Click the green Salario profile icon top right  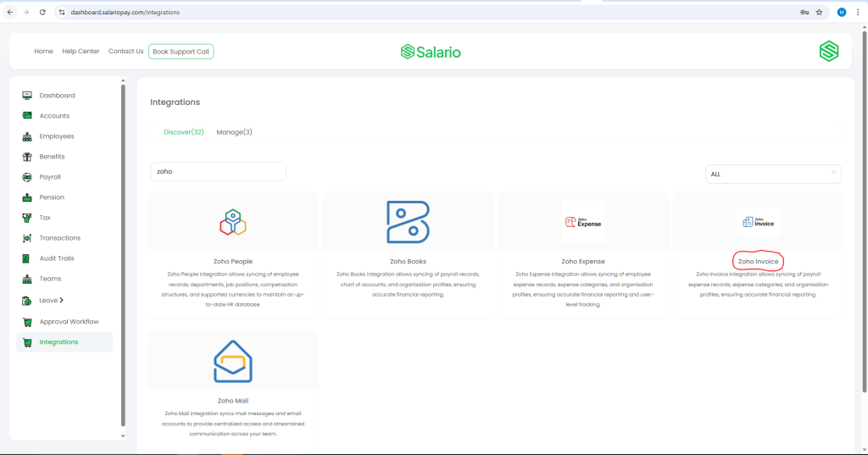click(x=829, y=52)
